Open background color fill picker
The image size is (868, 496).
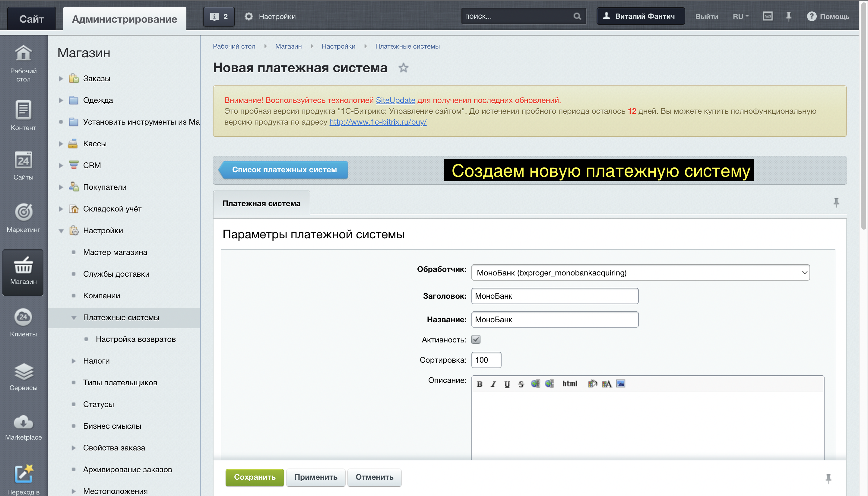[593, 383]
